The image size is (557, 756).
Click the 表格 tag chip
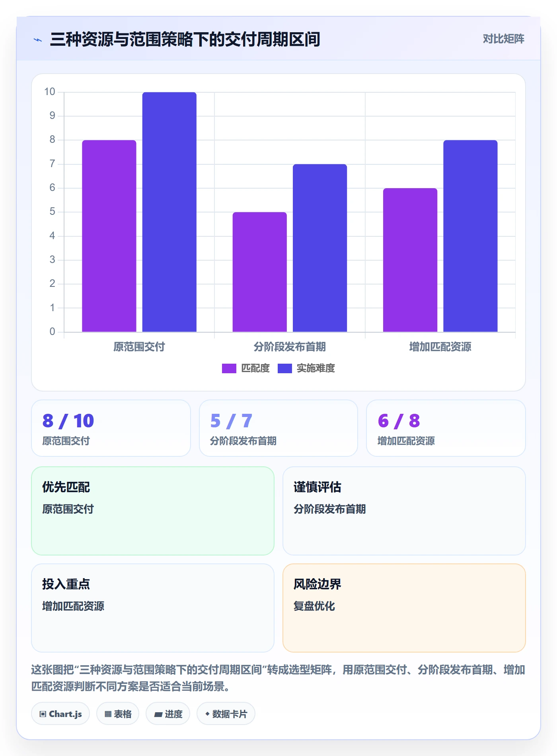(x=118, y=714)
